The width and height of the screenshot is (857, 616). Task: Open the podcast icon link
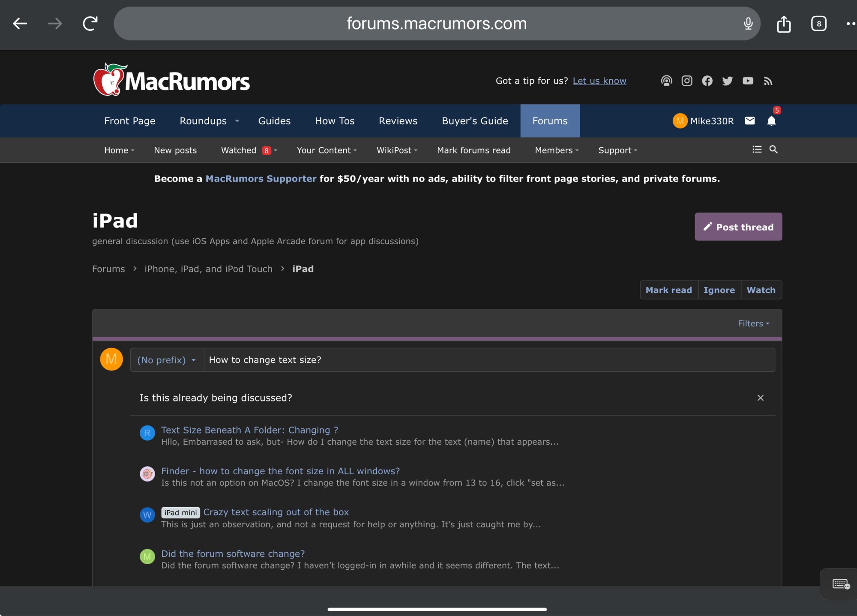(666, 81)
